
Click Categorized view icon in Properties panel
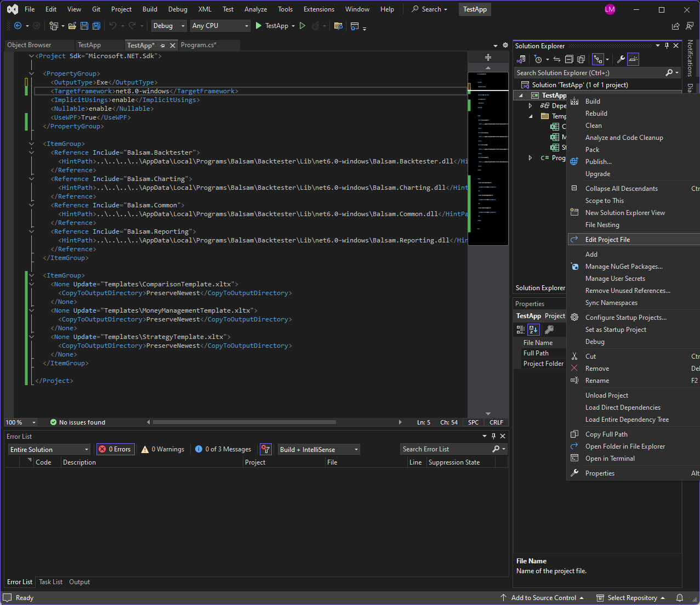521,330
